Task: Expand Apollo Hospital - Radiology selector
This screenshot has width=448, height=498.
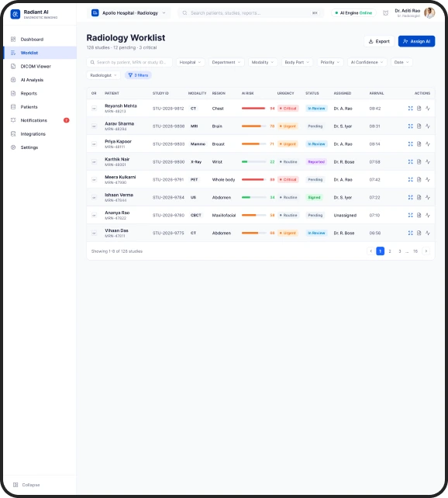Action: click(x=129, y=13)
